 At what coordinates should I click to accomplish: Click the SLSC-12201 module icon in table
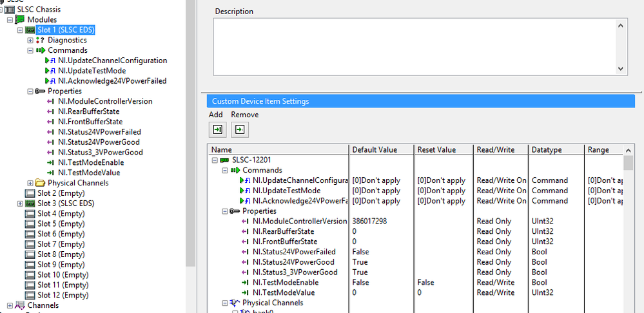click(224, 160)
